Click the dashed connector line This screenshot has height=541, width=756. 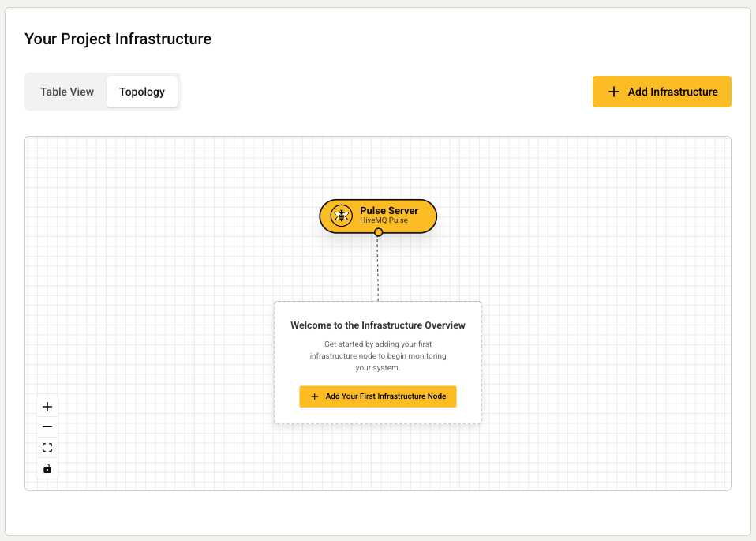(x=378, y=269)
